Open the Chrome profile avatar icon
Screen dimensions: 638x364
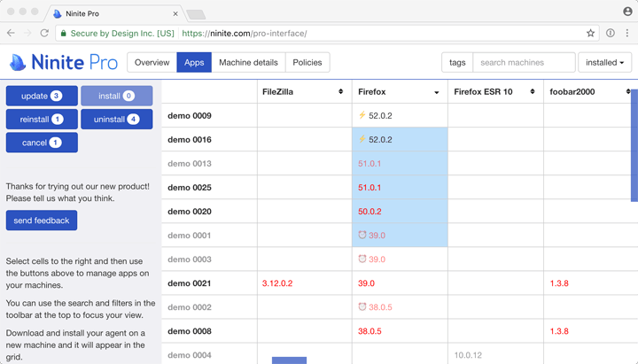[627, 12]
